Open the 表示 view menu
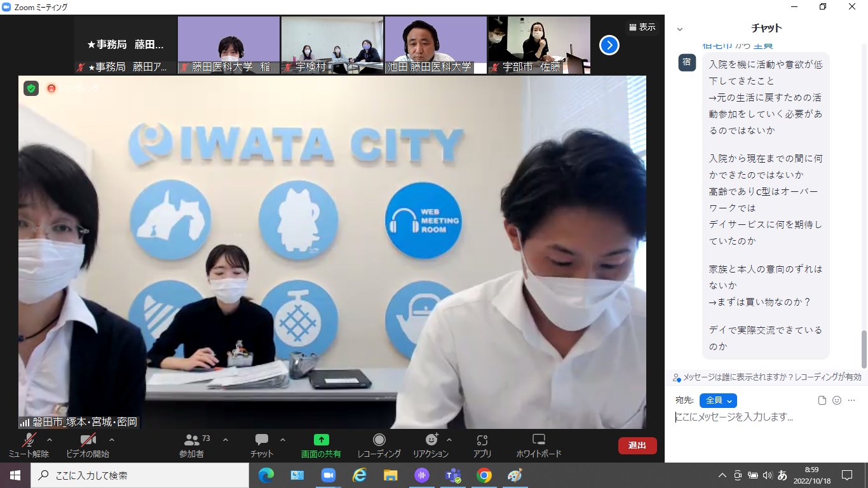This screenshot has height=488, width=868. click(642, 27)
